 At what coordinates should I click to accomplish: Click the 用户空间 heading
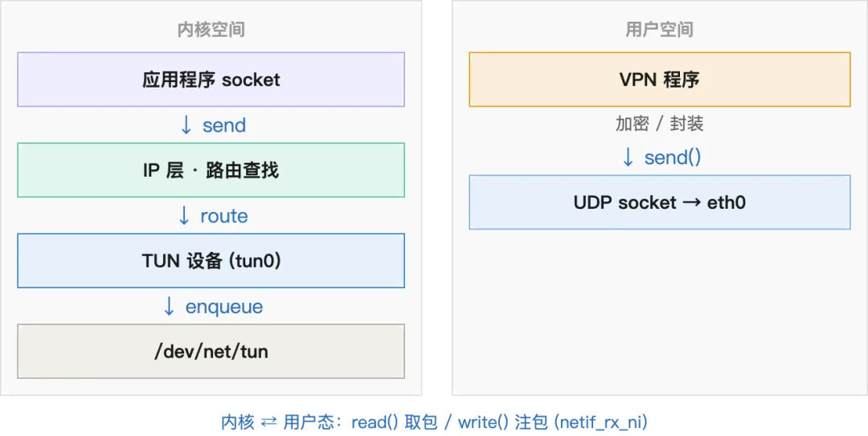pyautogui.click(x=659, y=30)
